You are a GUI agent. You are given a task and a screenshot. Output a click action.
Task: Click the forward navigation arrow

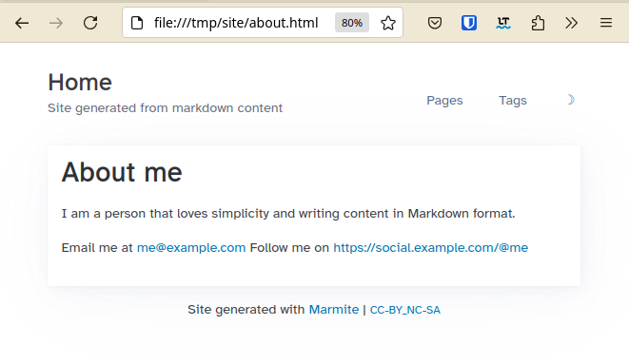[x=56, y=23]
